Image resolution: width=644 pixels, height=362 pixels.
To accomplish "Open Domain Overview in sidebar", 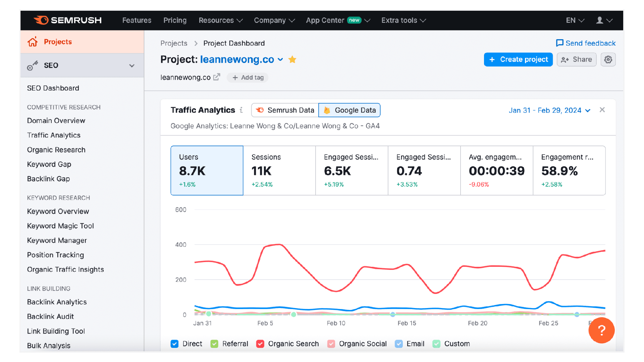I will (x=56, y=120).
